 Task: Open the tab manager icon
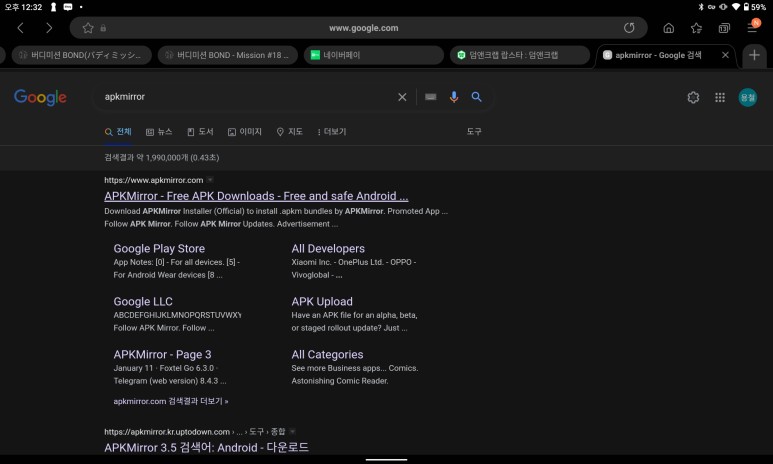tap(724, 28)
